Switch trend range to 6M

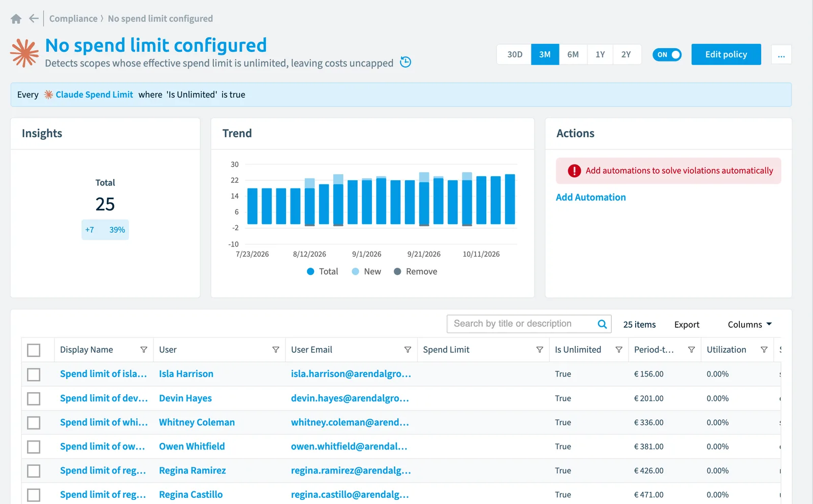pyautogui.click(x=573, y=54)
